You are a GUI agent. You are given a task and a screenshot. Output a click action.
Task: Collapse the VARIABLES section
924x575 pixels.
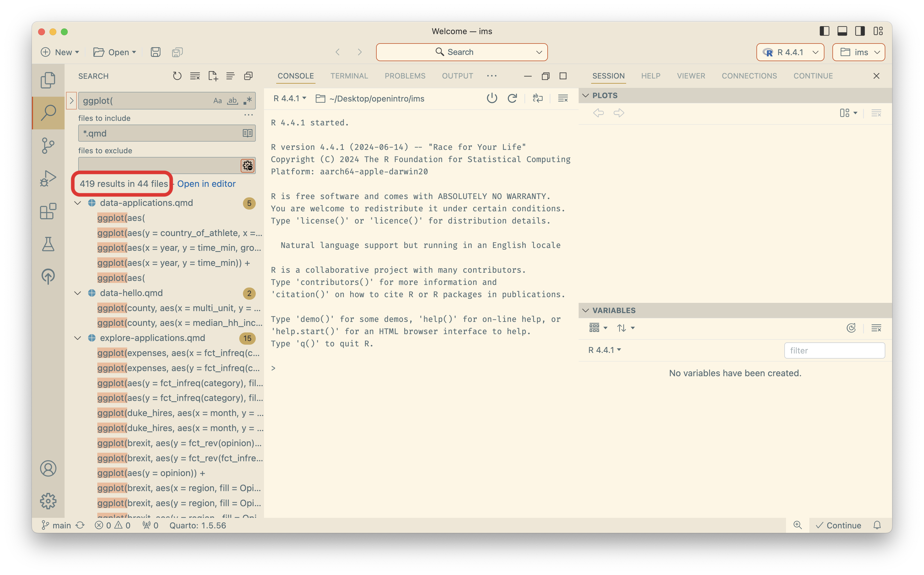(x=585, y=310)
